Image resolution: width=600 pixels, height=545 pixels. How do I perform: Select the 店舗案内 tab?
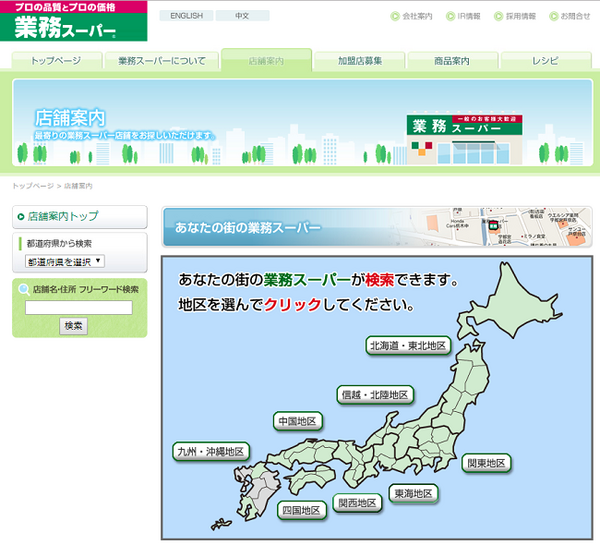coord(266,60)
